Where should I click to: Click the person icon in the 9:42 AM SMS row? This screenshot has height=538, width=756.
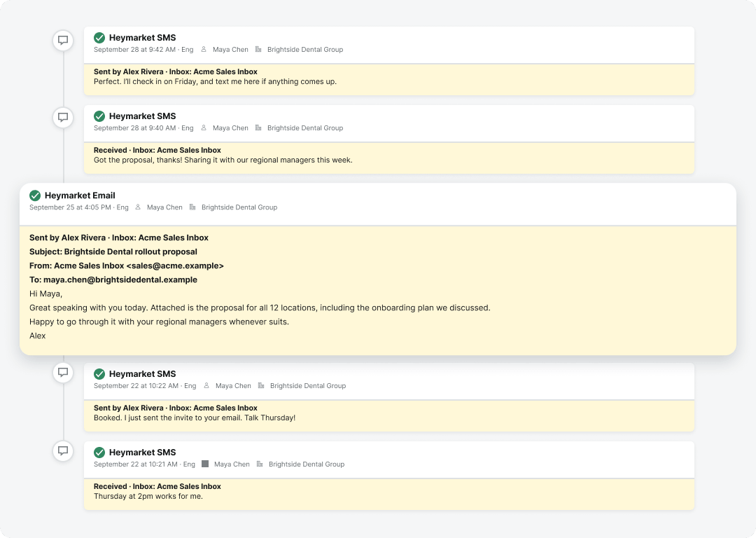click(204, 49)
